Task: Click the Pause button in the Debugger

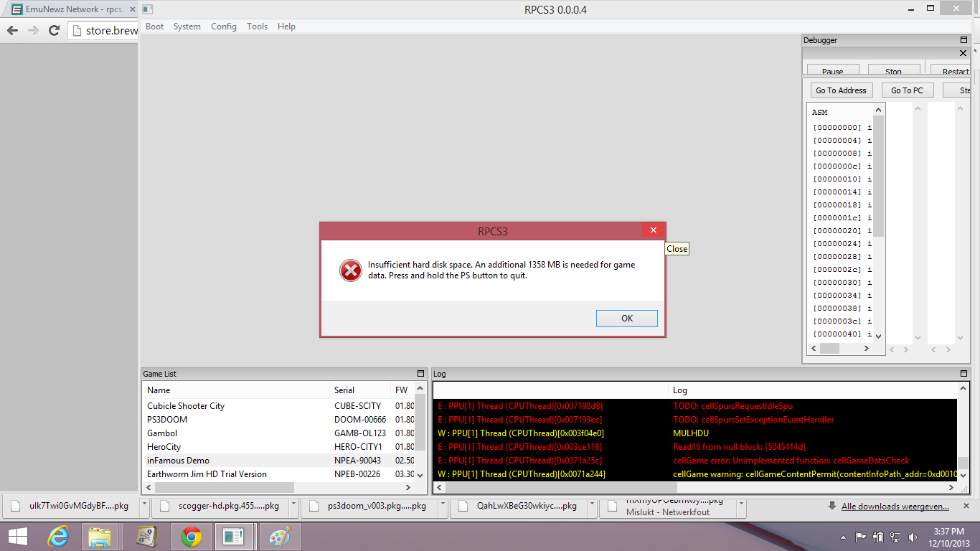Action: (x=832, y=70)
